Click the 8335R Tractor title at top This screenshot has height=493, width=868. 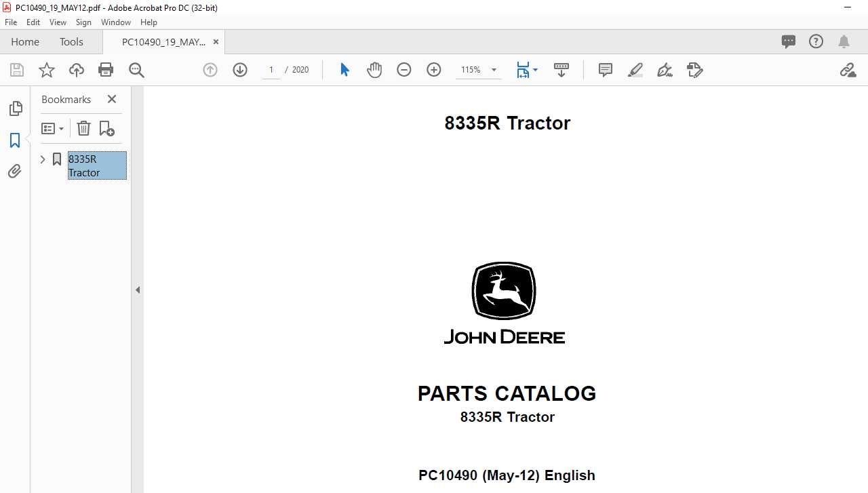pos(507,123)
